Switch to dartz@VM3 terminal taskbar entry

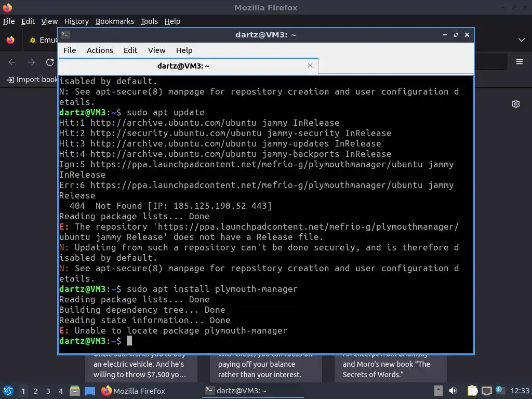253,391
